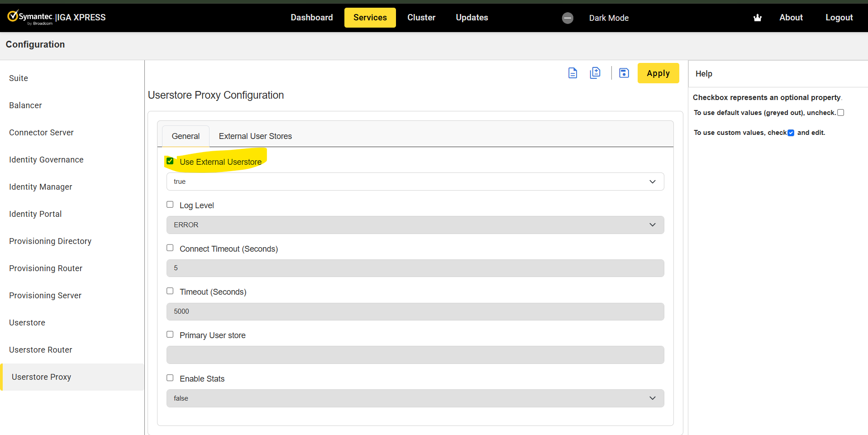This screenshot has width=868, height=435.
Task: Click the Logout link
Action: [839, 18]
